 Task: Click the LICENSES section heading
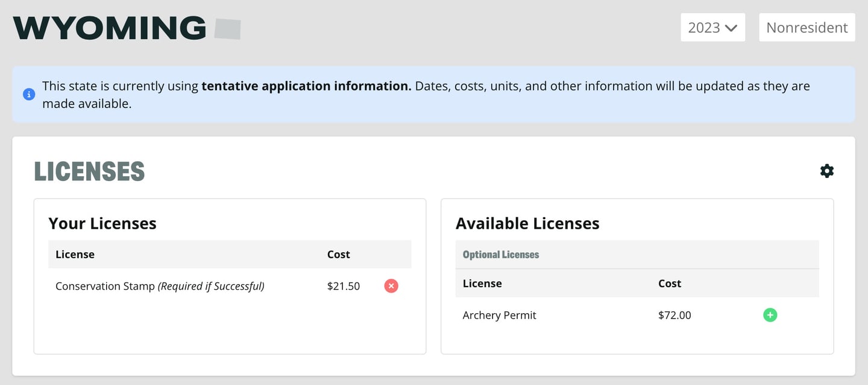(x=89, y=171)
